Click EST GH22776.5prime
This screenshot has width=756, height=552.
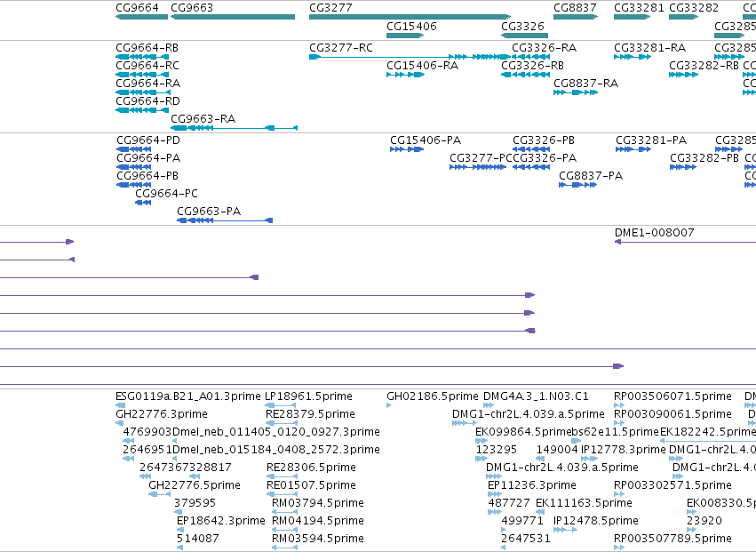click(x=159, y=494)
